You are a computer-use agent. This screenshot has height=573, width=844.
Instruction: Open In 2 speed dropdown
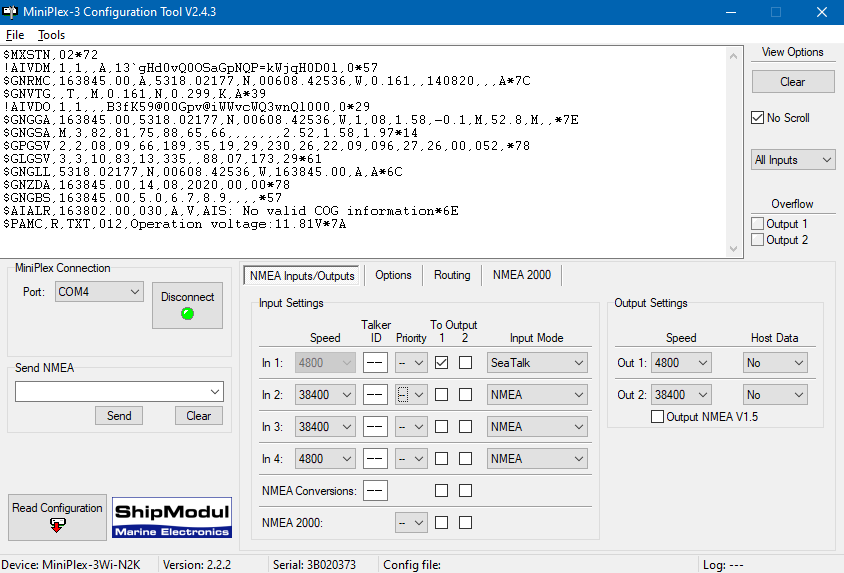(x=325, y=395)
